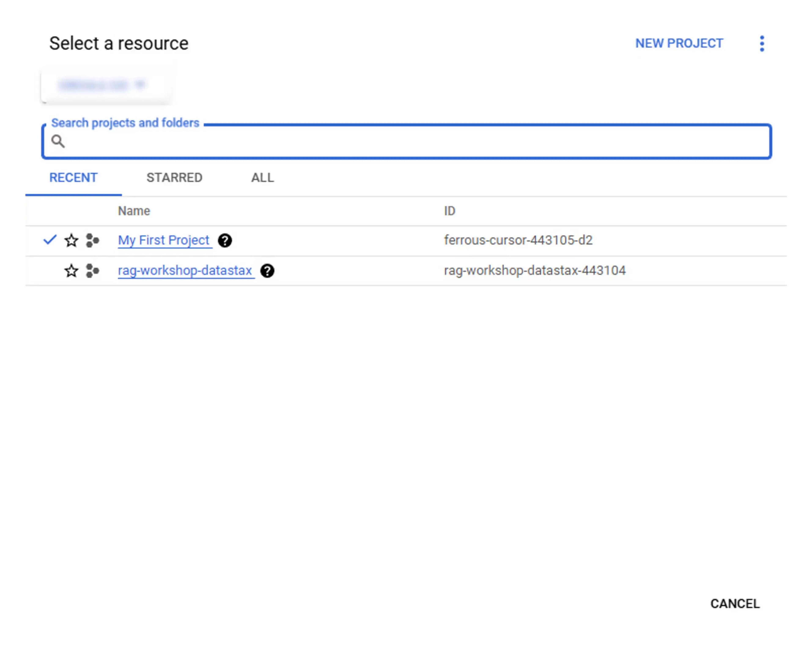This screenshot has width=812, height=657.
Task: Switch to the ALL tab
Action: (x=263, y=178)
